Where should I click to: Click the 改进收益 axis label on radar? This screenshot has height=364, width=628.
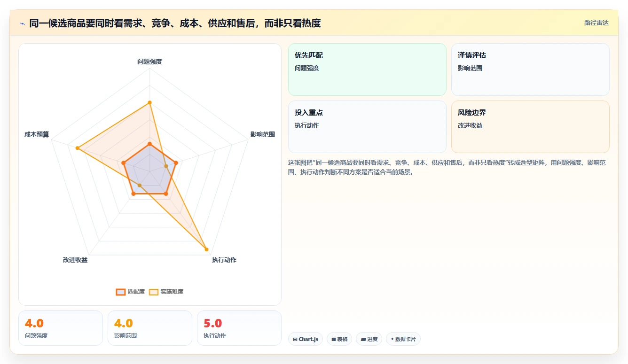coord(75,260)
